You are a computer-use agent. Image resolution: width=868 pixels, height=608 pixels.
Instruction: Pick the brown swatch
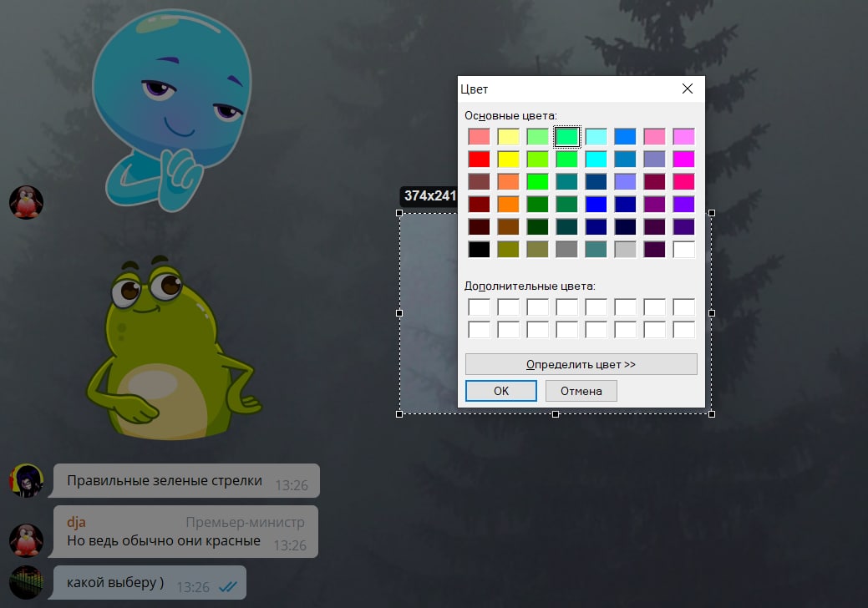(508, 227)
